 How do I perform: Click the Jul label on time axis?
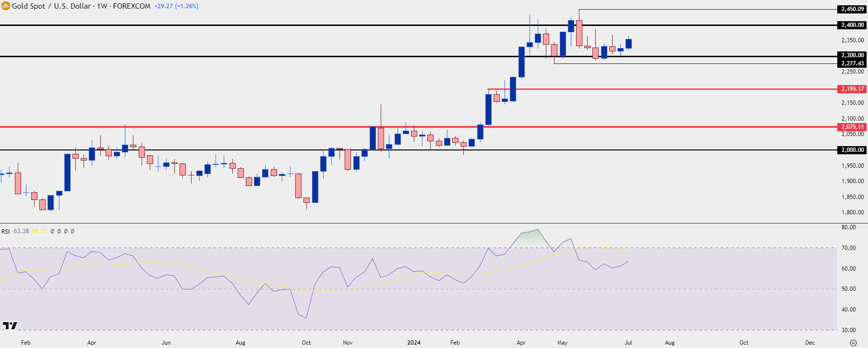[628, 343]
